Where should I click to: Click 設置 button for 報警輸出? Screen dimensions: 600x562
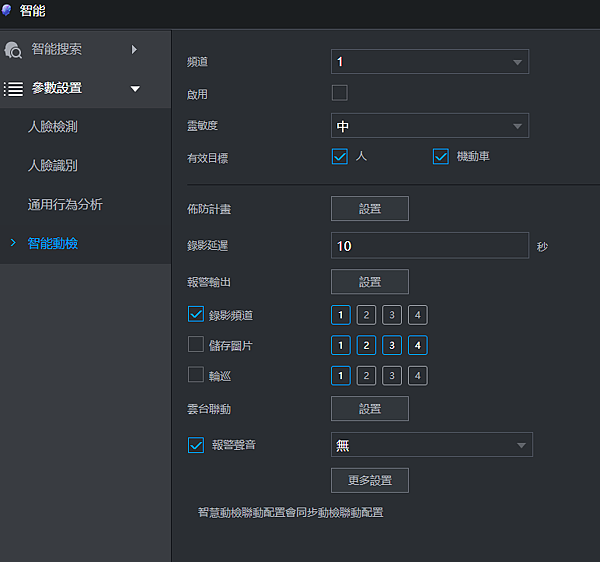tap(370, 282)
